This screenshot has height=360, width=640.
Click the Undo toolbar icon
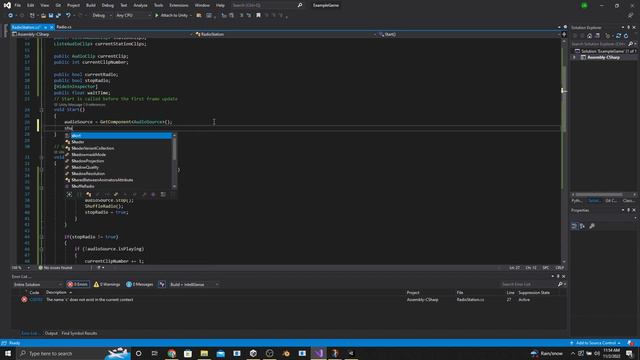(x=68, y=16)
